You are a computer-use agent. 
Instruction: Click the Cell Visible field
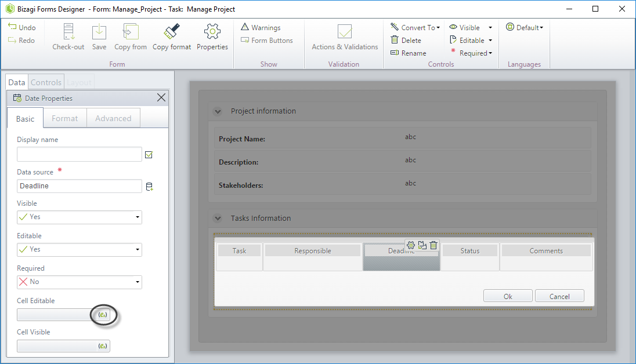(63, 346)
